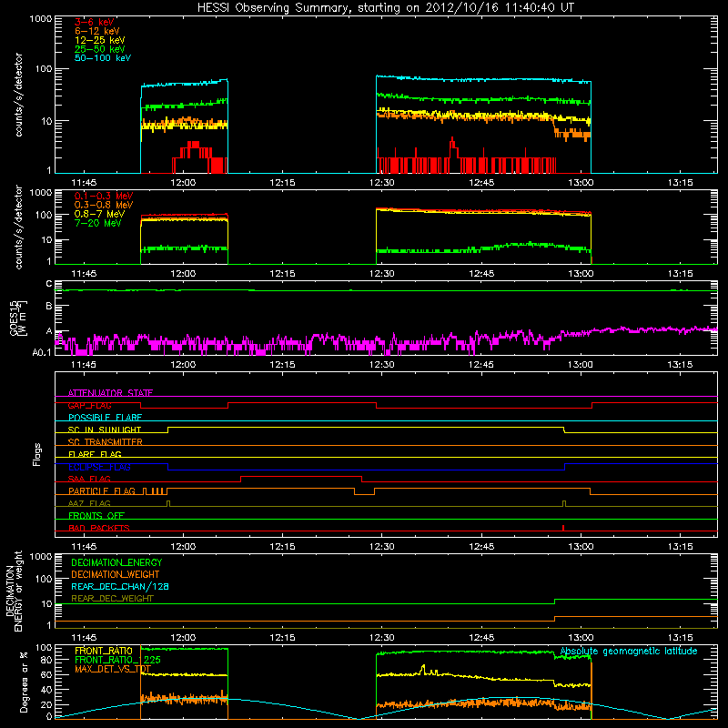
Task: Select the 50-100 keV legend label
Action: tap(103, 58)
